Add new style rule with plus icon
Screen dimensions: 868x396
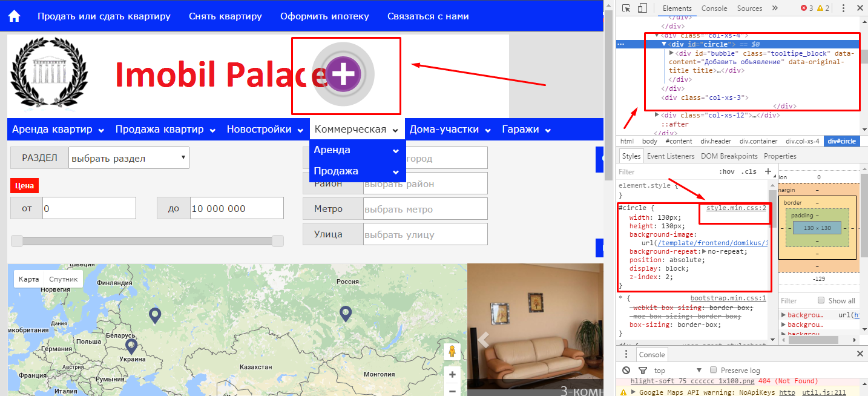768,171
